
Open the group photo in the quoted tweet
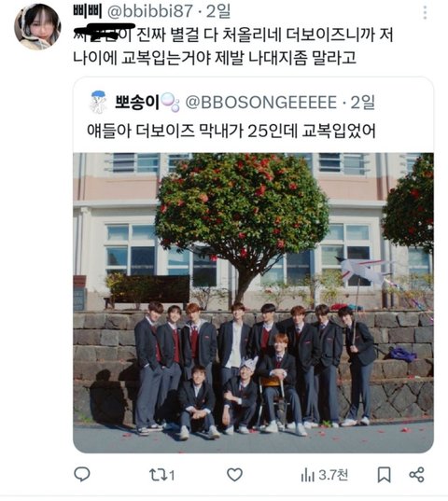coord(253,302)
